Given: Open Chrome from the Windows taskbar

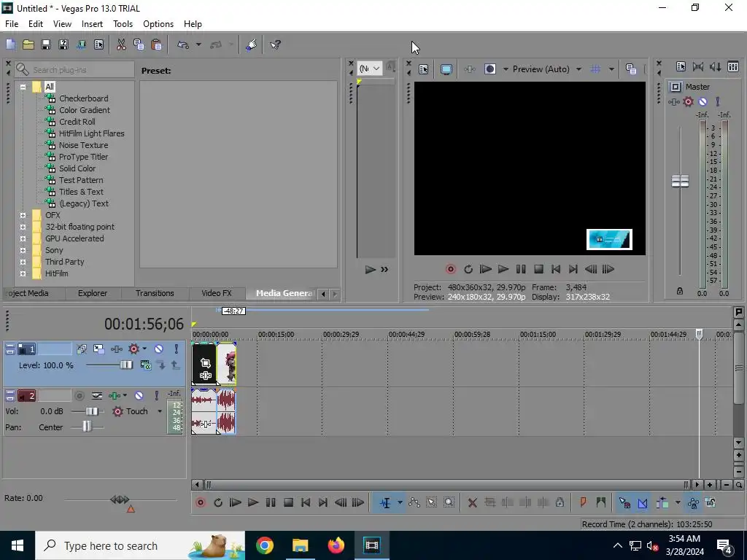Looking at the screenshot, I should click(x=264, y=545).
